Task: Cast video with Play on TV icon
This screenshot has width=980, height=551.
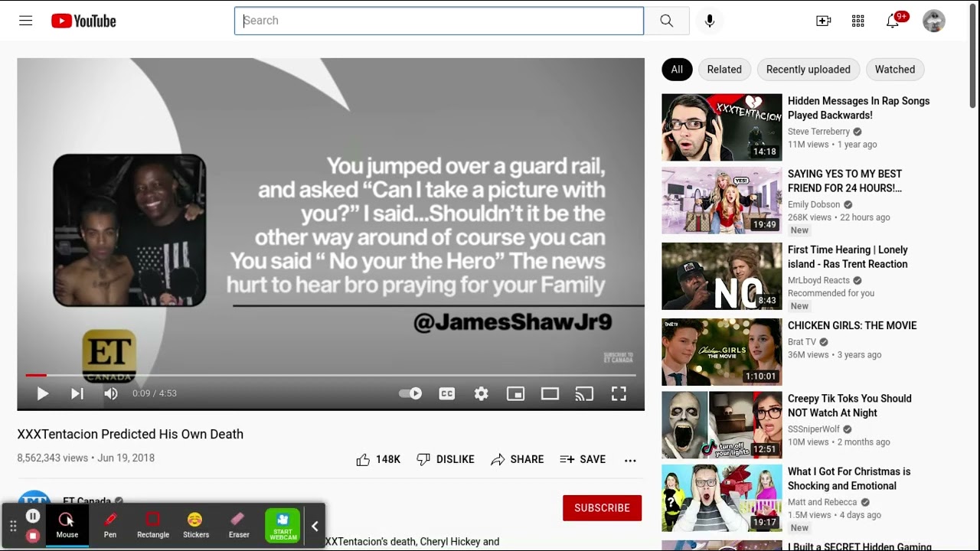Action: [585, 393]
